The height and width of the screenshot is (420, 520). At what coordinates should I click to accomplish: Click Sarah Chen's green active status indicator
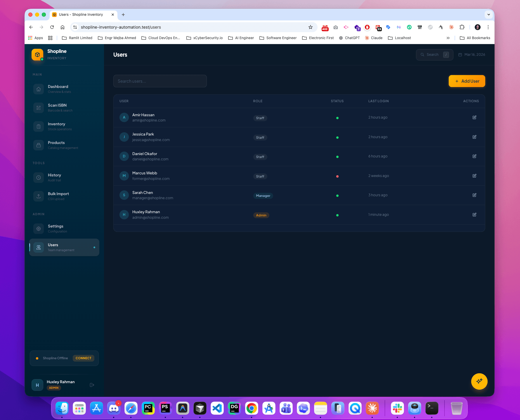pos(337,196)
